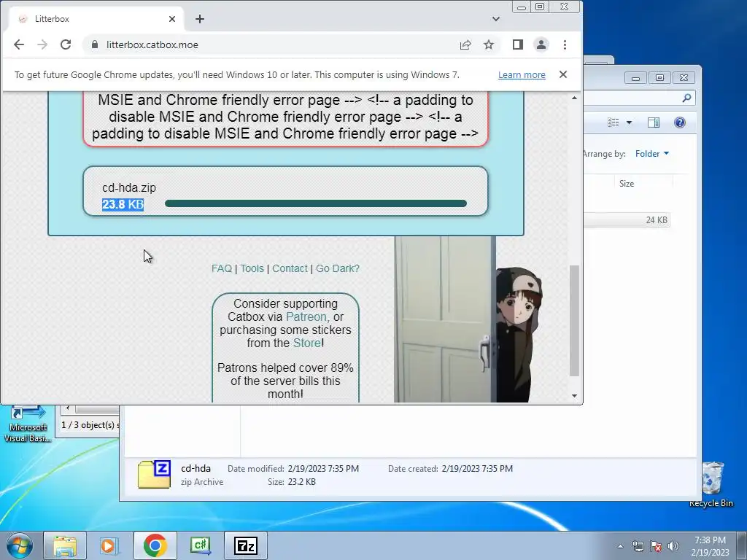The image size is (747, 560).
Task: Open the tab search dropdown chevron
Action: click(x=496, y=19)
